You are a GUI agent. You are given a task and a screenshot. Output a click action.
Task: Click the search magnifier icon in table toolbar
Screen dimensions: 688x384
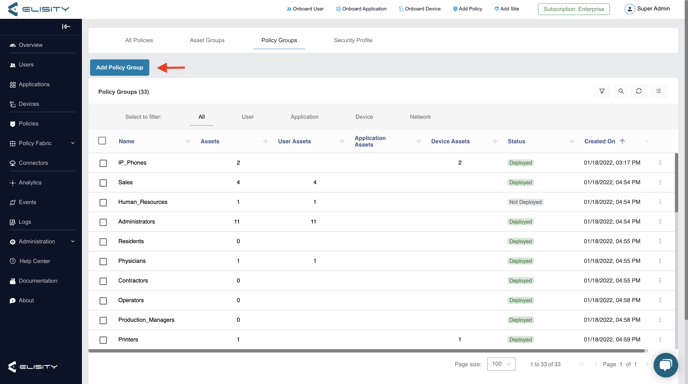click(x=621, y=91)
